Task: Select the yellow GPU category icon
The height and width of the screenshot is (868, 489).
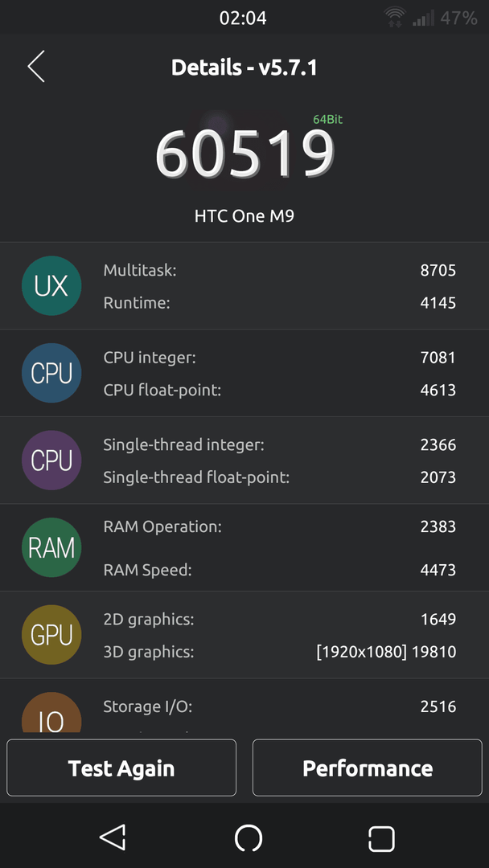Action: [x=51, y=634]
